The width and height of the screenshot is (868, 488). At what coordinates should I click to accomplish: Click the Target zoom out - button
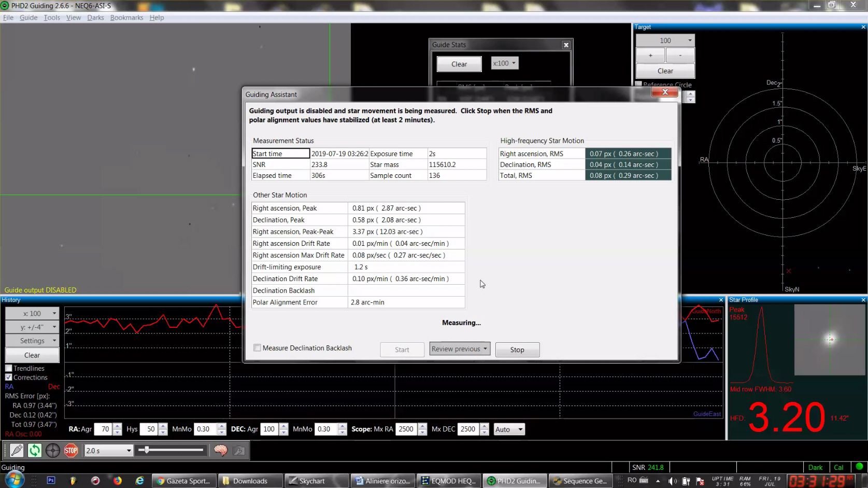pyautogui.click(x=680, y=55)
